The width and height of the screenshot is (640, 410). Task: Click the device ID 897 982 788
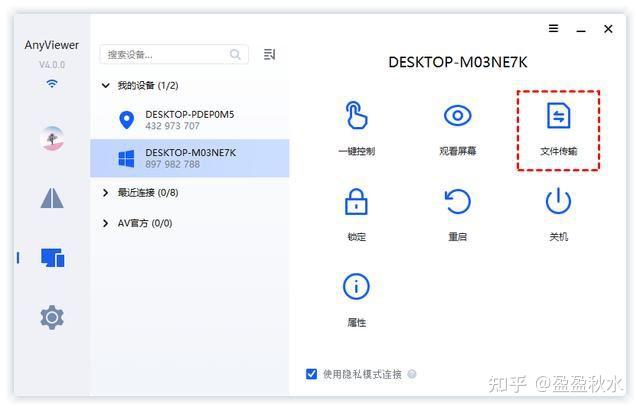click(x=172, y=164)
